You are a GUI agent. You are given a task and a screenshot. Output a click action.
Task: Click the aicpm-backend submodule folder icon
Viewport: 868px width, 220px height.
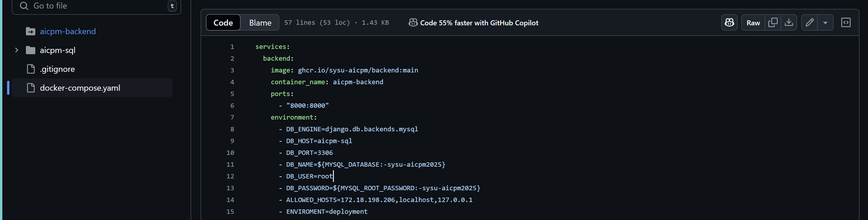coord(30,32)
